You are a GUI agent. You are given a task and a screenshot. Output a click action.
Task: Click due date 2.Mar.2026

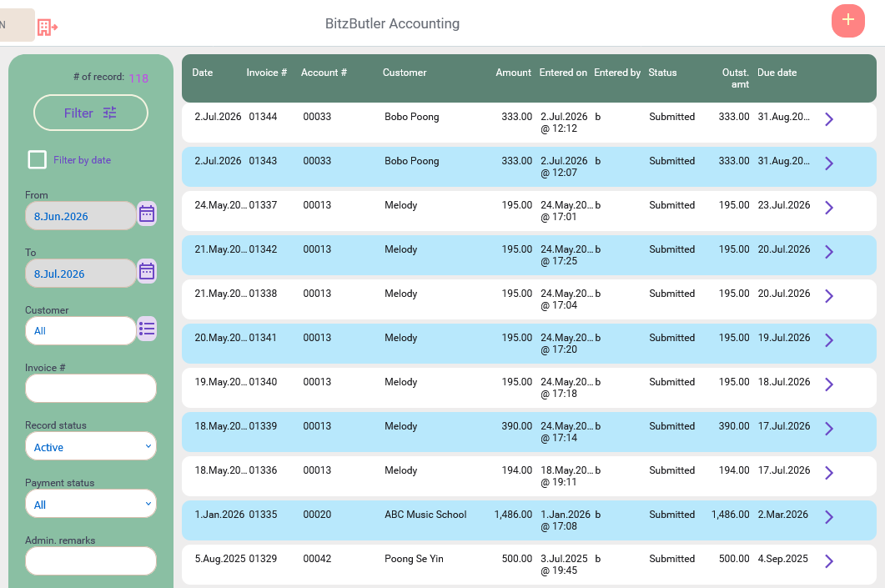[x=783, y=515]
